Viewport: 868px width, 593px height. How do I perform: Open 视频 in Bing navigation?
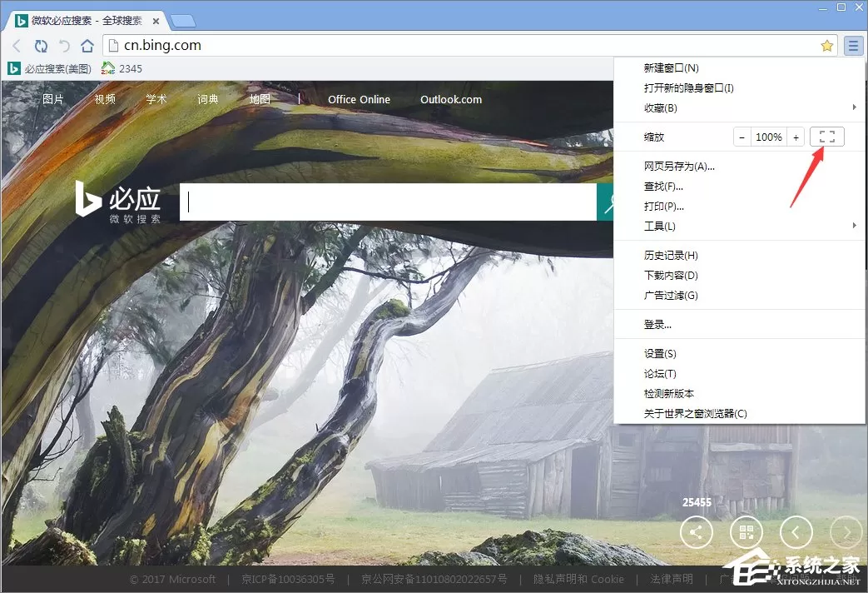click(105, 99)
